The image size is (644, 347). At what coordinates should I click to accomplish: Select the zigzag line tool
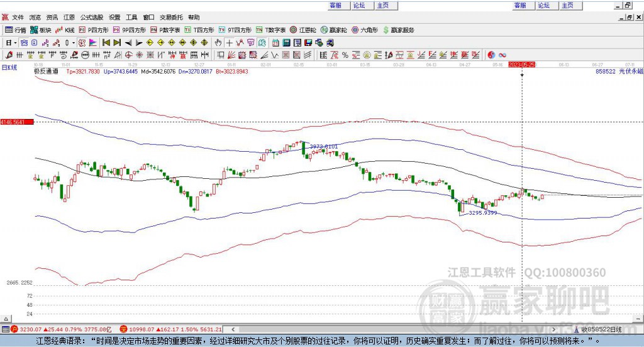pyautogui.click(x=275, y=55)
